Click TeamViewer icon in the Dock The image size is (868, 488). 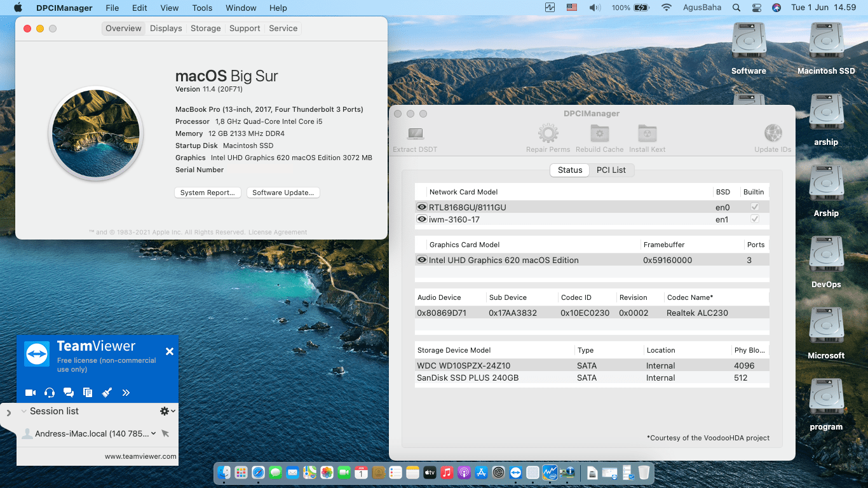515,472
